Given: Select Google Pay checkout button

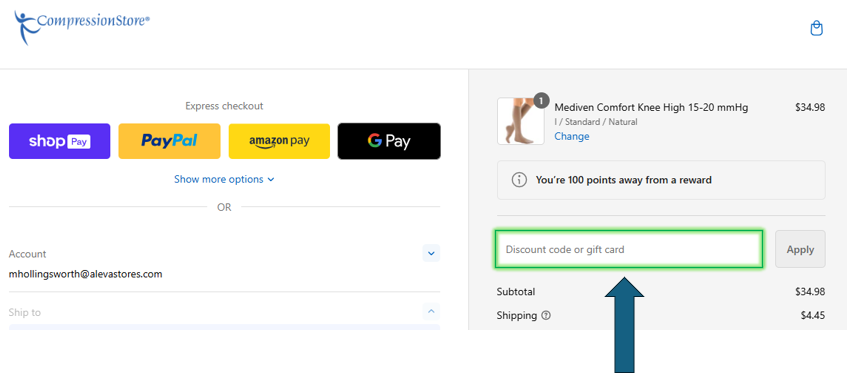Looking at the screenshot, I should click(x=389, y=142).
